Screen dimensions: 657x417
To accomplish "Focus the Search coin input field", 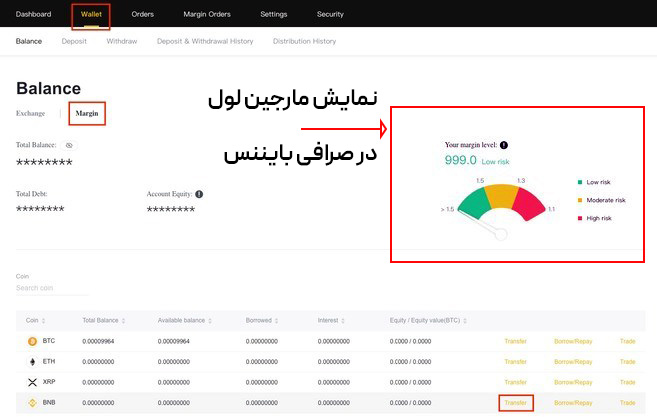I will pos(50,289).
